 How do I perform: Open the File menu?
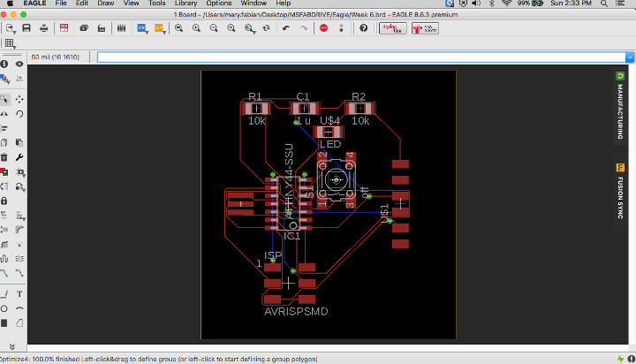(x=61, y=4)
